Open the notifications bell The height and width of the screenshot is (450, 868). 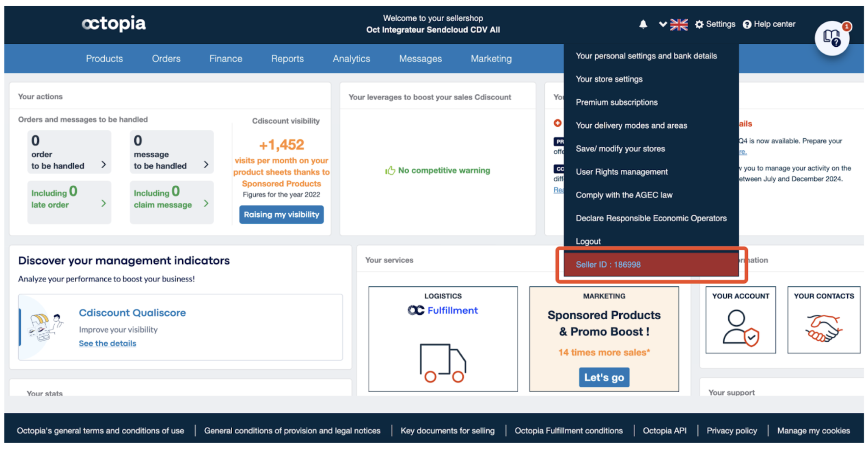point(643,24)
